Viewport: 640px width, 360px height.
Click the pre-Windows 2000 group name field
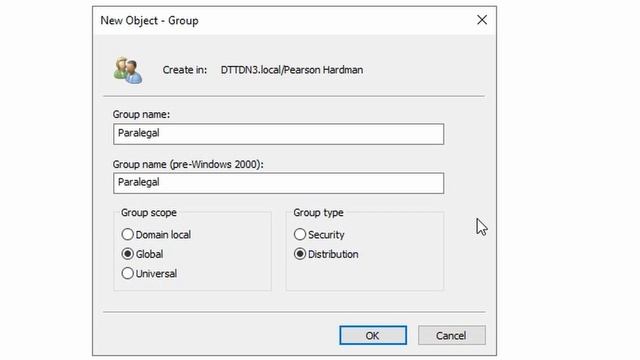pos(278,183)
